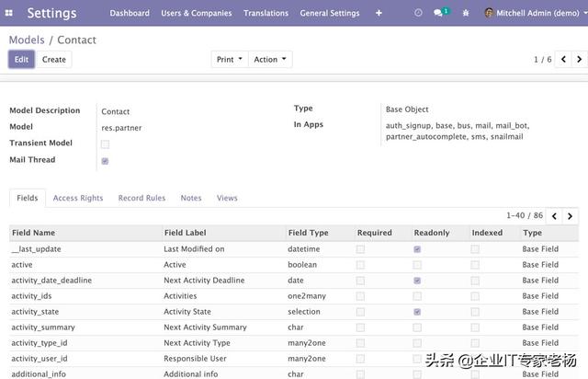Screen dimensions: 588x379
Task: Open the activity_state field row
Action: click(x=294, y=312)
